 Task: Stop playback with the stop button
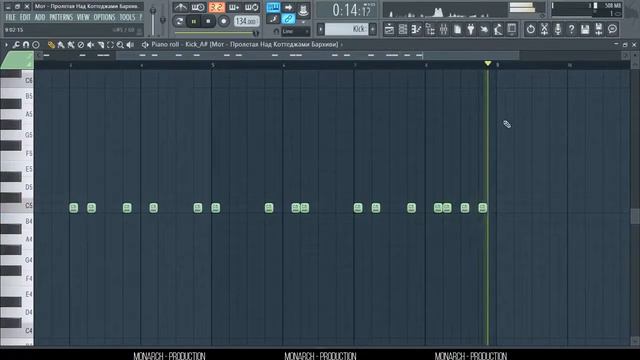(208, 21)
